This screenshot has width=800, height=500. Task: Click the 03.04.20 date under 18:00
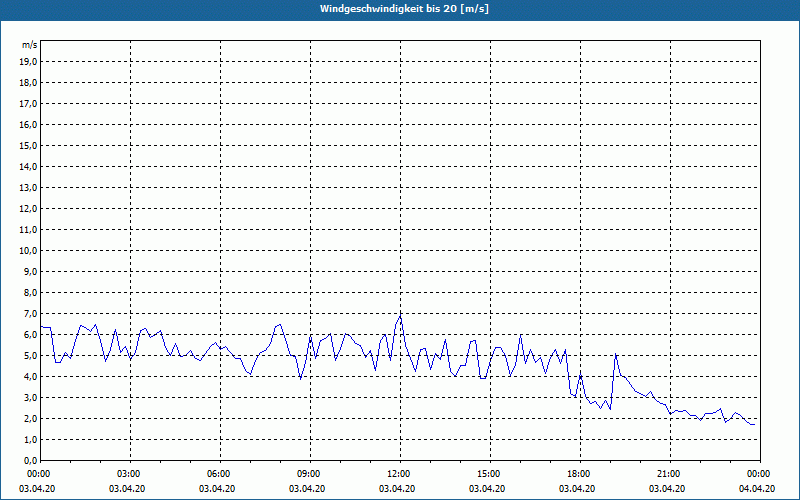(577, 489)
